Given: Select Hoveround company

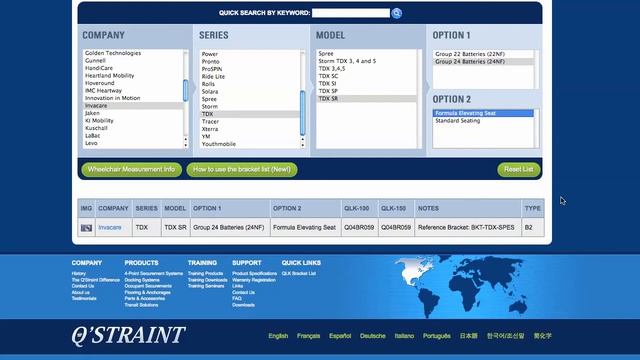Looking at the screenshot, I should [100, 83].
